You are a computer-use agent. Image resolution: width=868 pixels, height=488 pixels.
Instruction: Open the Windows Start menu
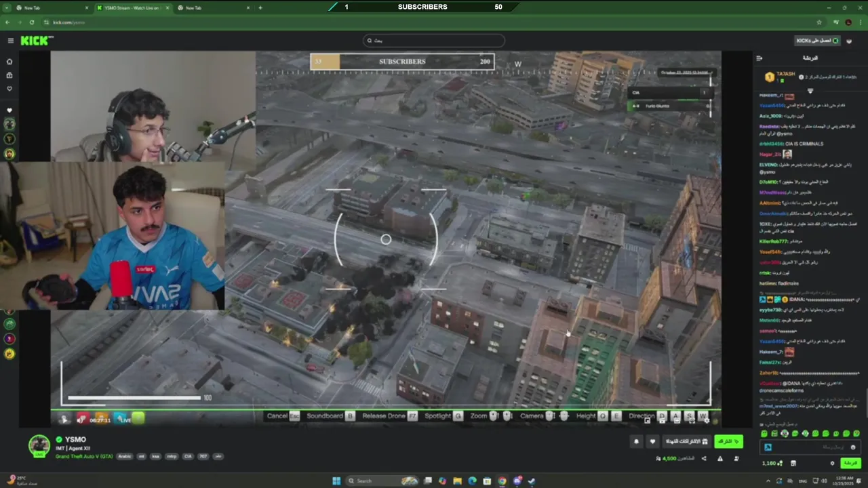(336, 481)
